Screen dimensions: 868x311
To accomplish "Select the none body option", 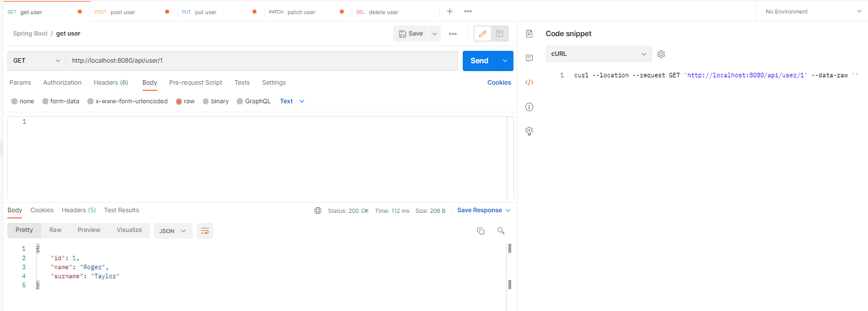I will click(23, 102).
